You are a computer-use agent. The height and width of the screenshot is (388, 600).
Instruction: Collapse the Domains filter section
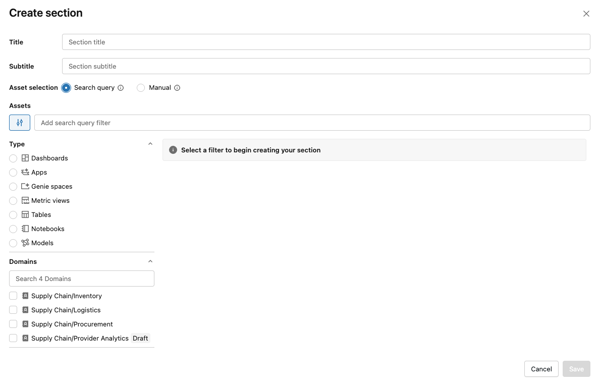coord(150,261)
